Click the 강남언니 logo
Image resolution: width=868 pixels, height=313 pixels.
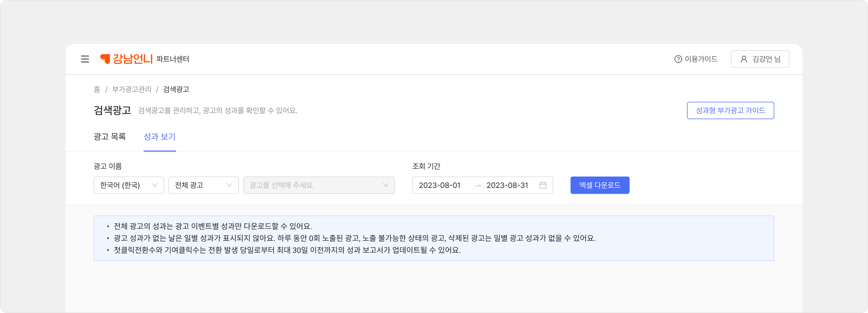tap(126, 59)
